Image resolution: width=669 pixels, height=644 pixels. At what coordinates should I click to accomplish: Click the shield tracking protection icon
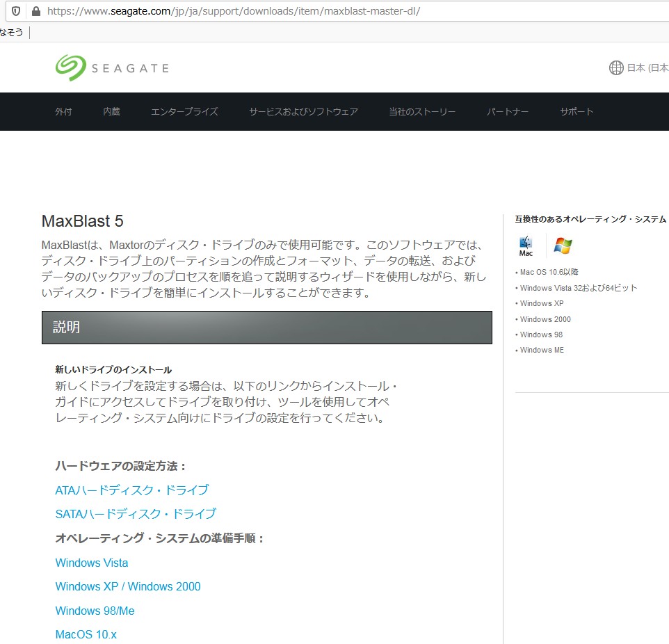click(x=16, y=10)
